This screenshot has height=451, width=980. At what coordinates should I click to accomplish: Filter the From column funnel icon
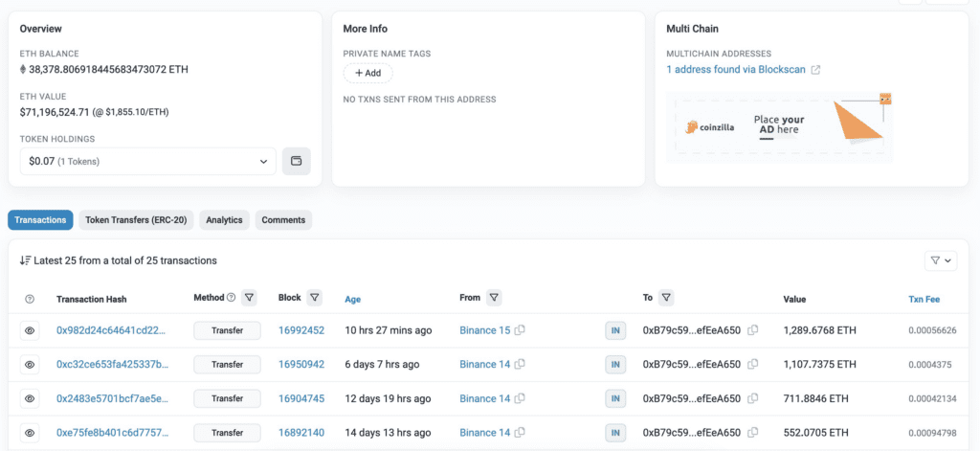[x=495, y=298]
